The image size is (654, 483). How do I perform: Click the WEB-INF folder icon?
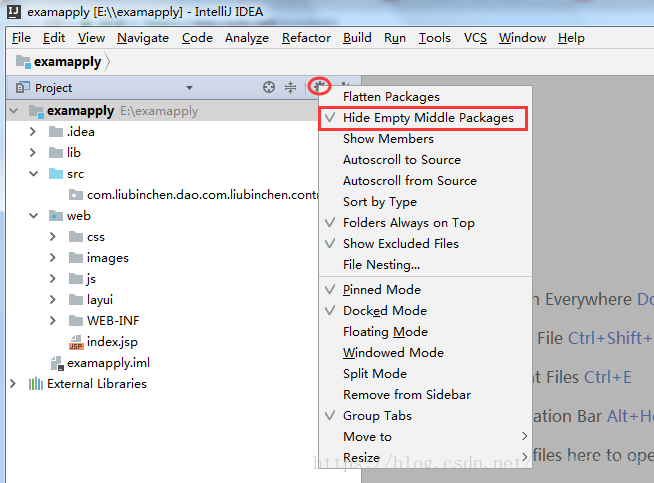(x=75, y=321)
